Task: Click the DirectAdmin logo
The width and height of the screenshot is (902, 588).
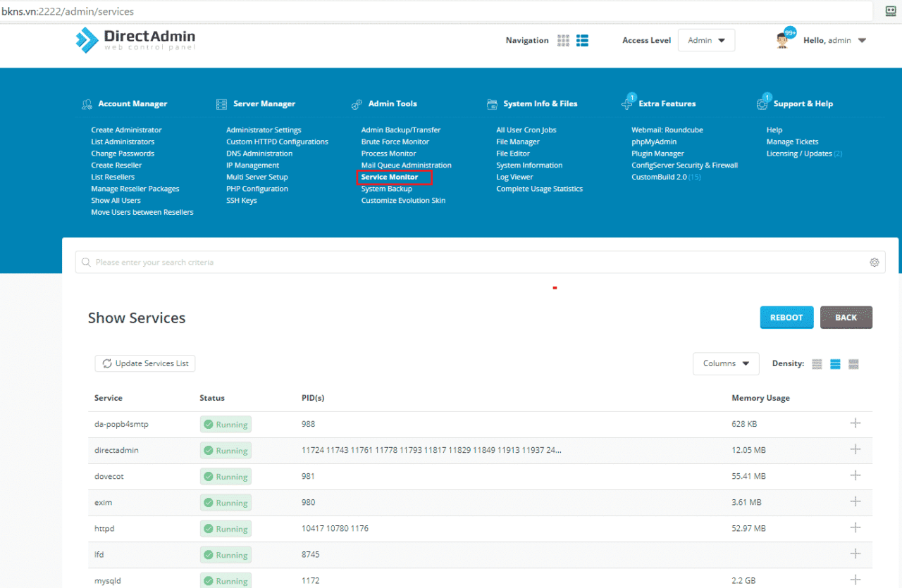Action: pyautogui.click(x=135, y=40)
